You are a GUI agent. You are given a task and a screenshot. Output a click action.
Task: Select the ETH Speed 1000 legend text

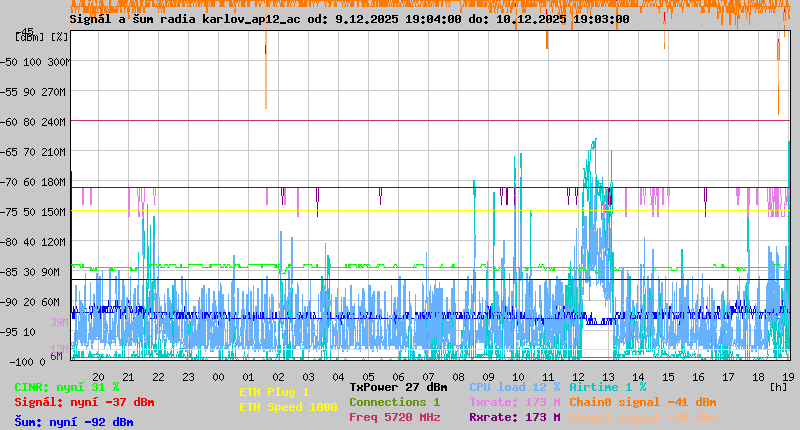[x=288, y=407]
